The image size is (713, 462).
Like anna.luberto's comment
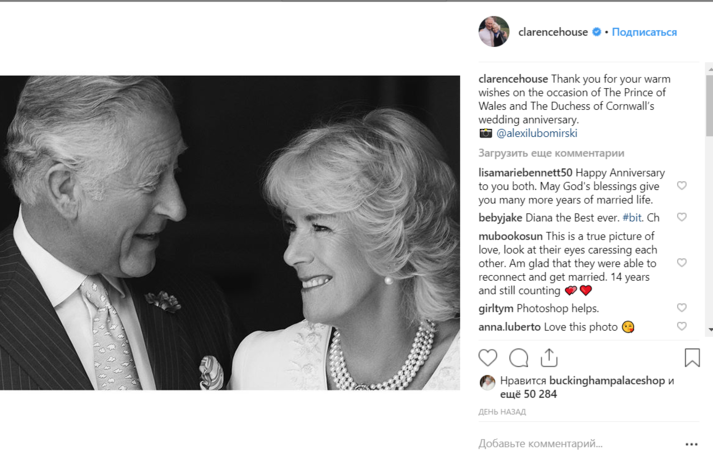pyautogui.click(x=682, y=326)
